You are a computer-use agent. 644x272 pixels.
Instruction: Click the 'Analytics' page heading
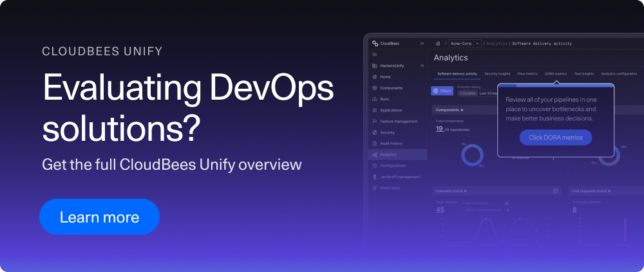451,58
